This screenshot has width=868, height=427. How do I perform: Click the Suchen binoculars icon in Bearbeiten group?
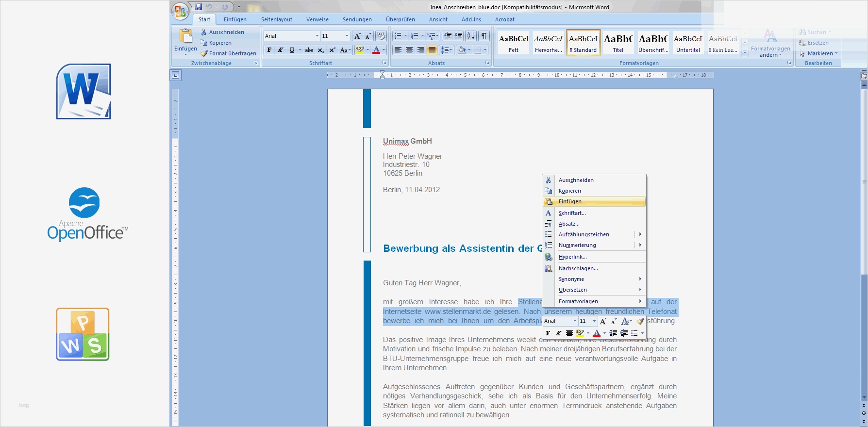click(802, 32)
